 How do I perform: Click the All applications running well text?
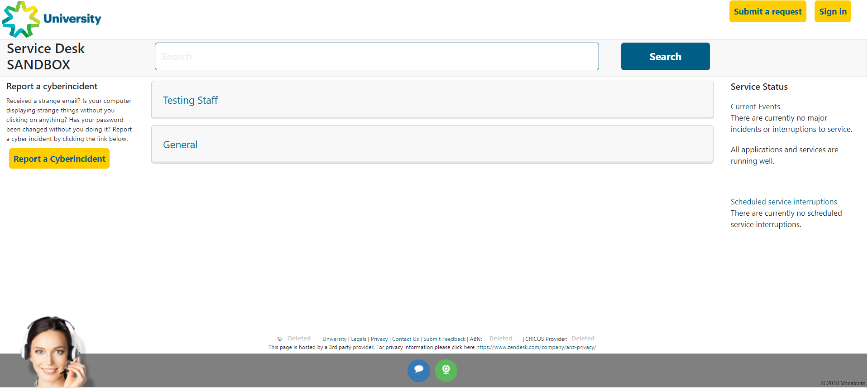click(784, 155)
